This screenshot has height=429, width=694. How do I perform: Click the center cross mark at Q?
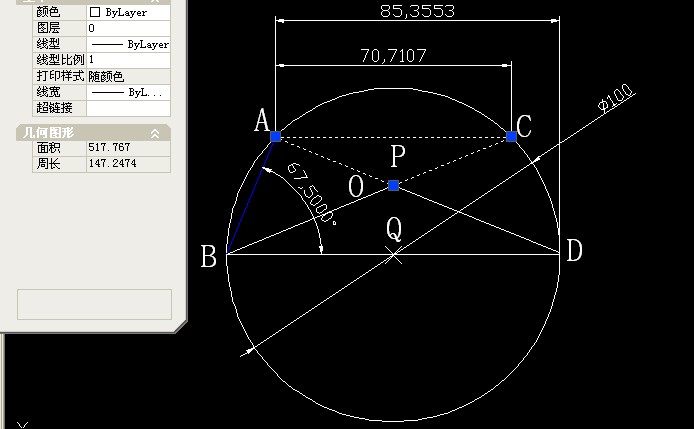pos(393,255)
